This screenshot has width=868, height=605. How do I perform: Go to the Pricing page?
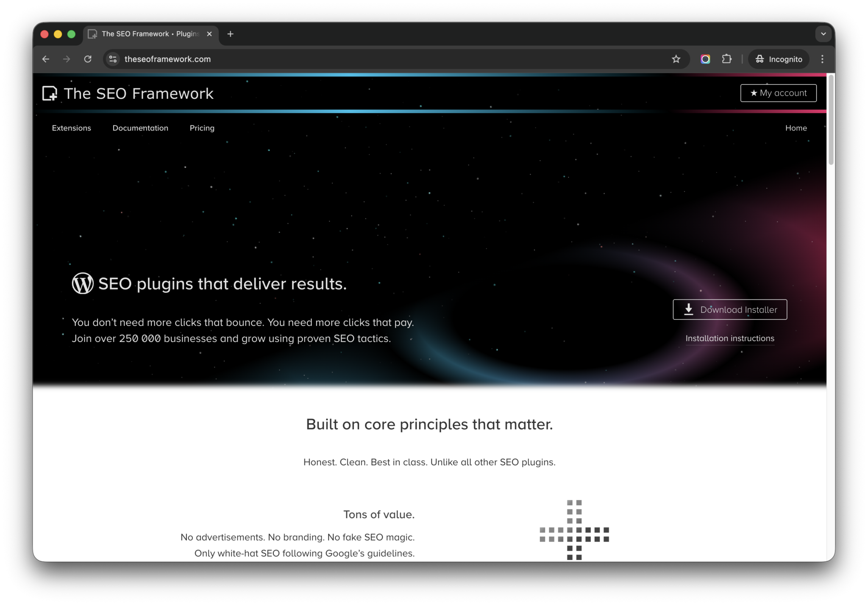pyautogui.click(x=202, y=128)
